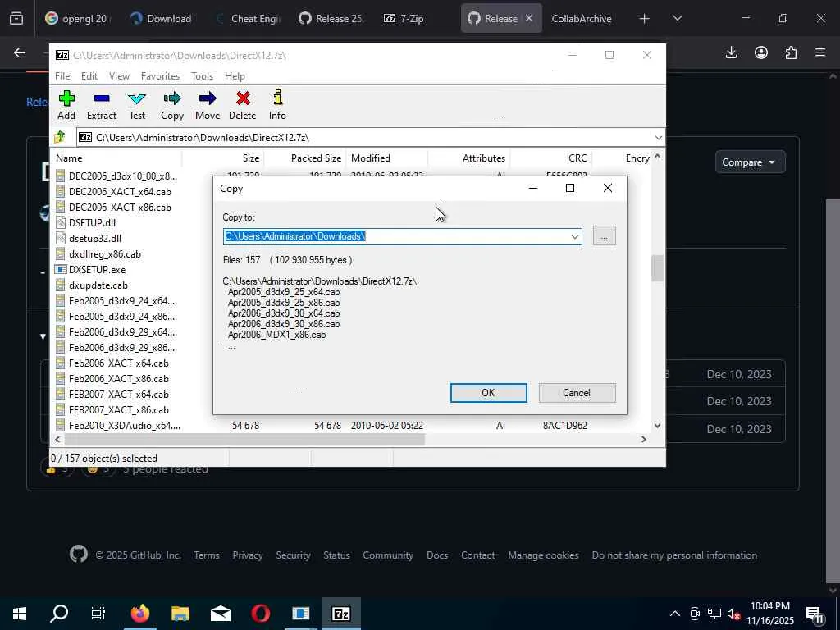Switch to the Cheat Engine tab
The height and width of the screenshot is (630, 840).
[249, 18]
